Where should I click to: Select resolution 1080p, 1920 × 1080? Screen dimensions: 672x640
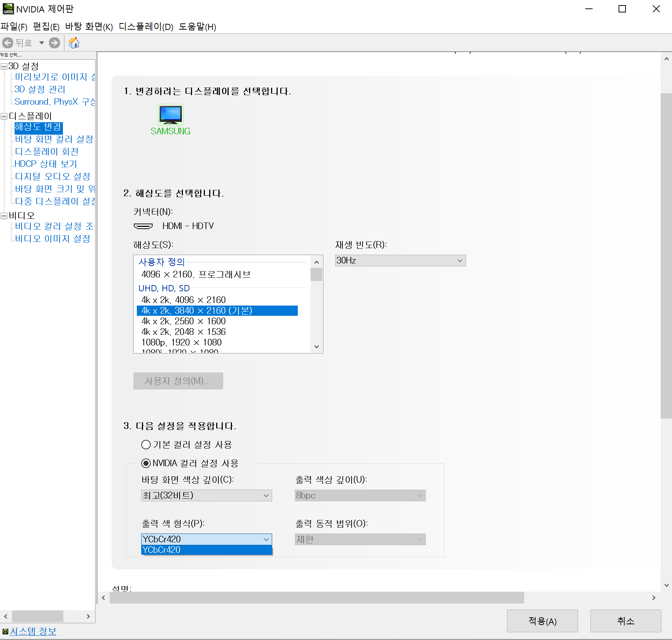point(181,343)
